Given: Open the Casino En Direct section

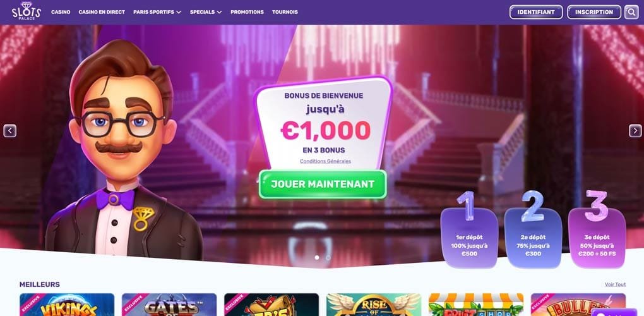Looking at the screenshot, I should click(x=102, y=12).
